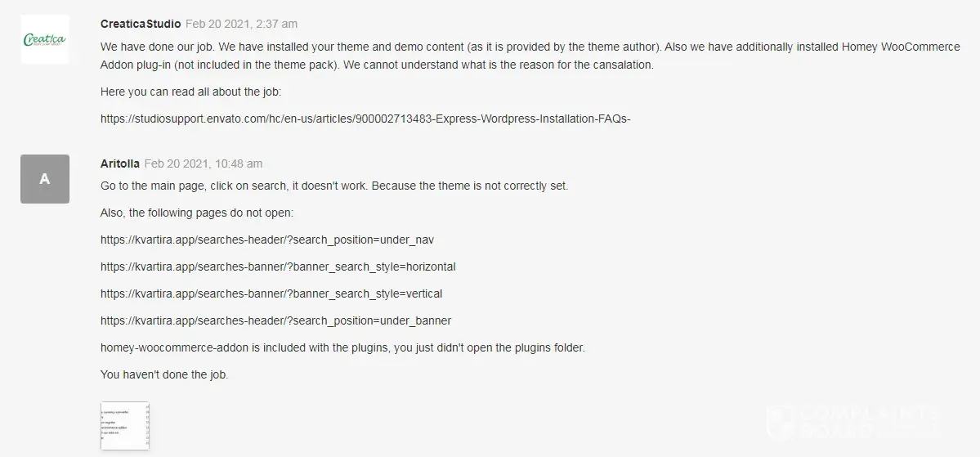The image size is (980, 457).
Task: Click the 10:48 am comment timestamp
Action: [x=204, y=164]
